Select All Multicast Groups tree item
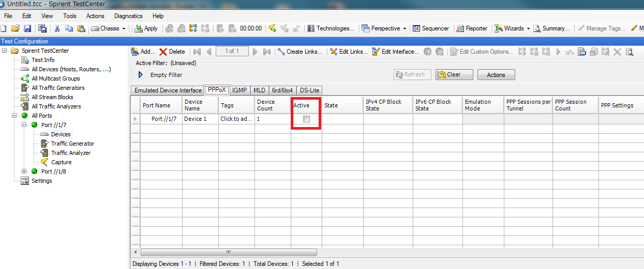Screen dimensions: 644x269 pos(55,78)
